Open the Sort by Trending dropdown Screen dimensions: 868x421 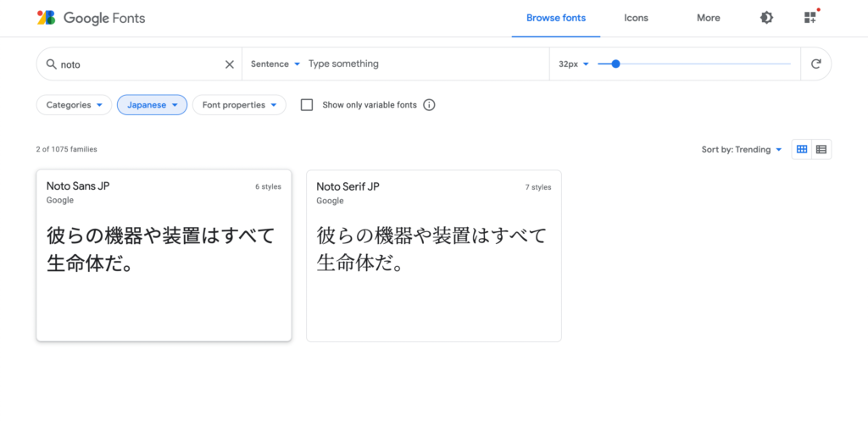(742, 149)
